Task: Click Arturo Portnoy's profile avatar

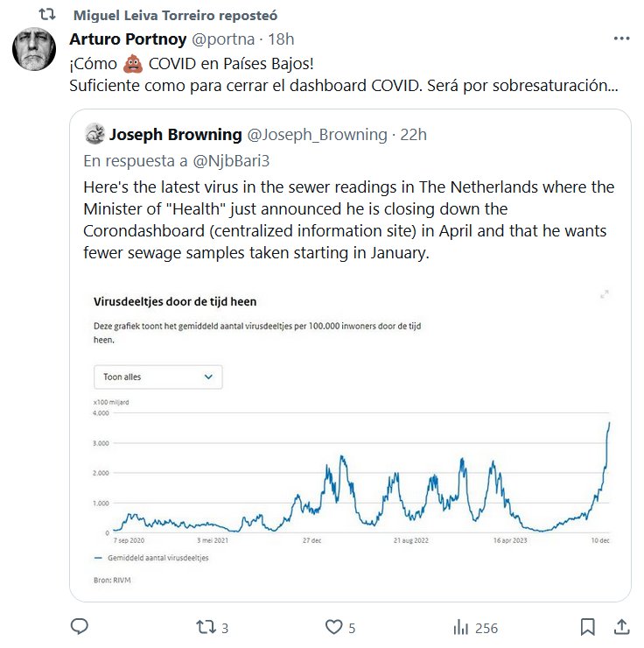Action: pyautogui.click(x=35, y=51)
